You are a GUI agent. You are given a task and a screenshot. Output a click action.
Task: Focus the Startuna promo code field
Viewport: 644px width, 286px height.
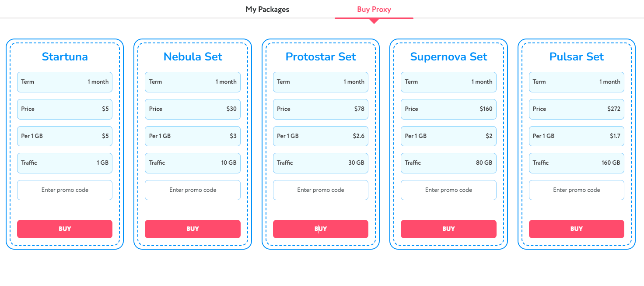tap(65, 190)
